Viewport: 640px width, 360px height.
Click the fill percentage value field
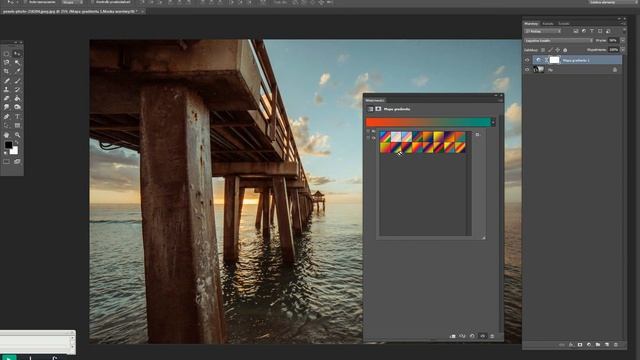click(613, 50)
